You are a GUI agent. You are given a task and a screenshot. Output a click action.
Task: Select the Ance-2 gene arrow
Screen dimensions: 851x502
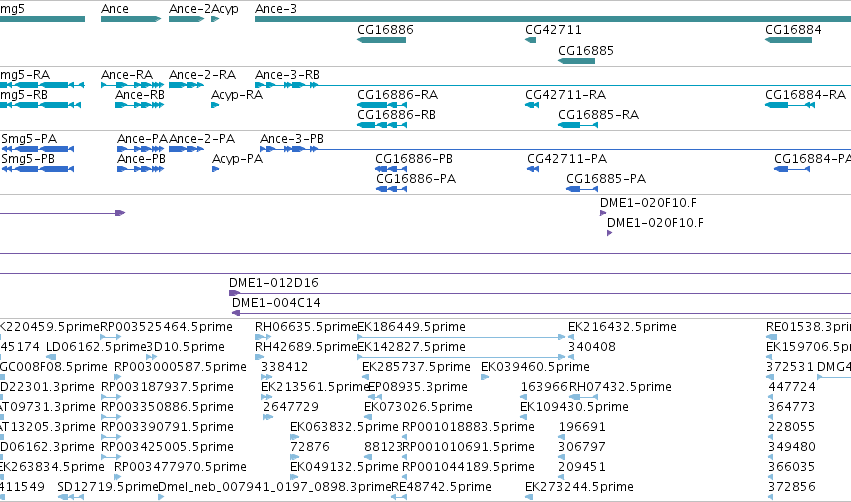tap(186, 19)
